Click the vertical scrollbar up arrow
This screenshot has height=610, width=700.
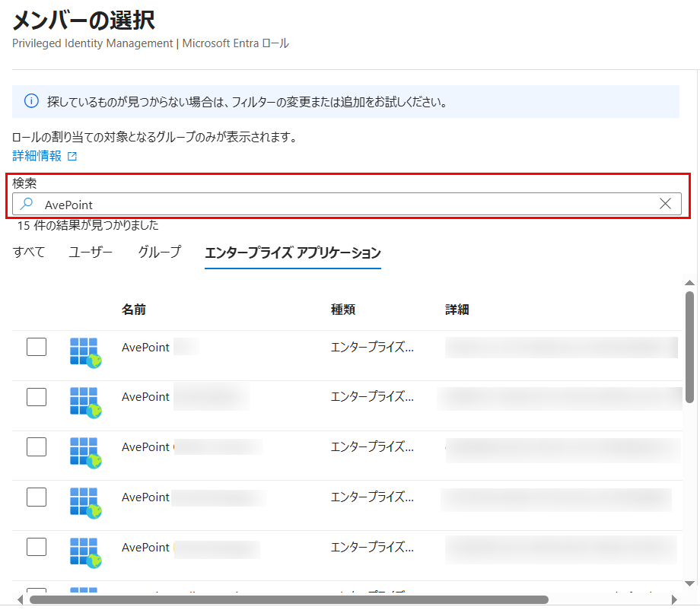click(690, 282)
